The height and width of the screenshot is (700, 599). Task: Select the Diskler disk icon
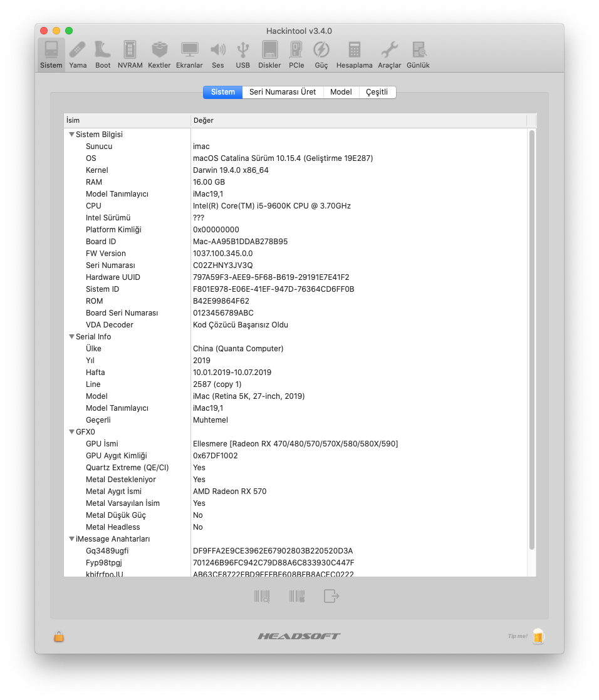[x=269, y=54]
